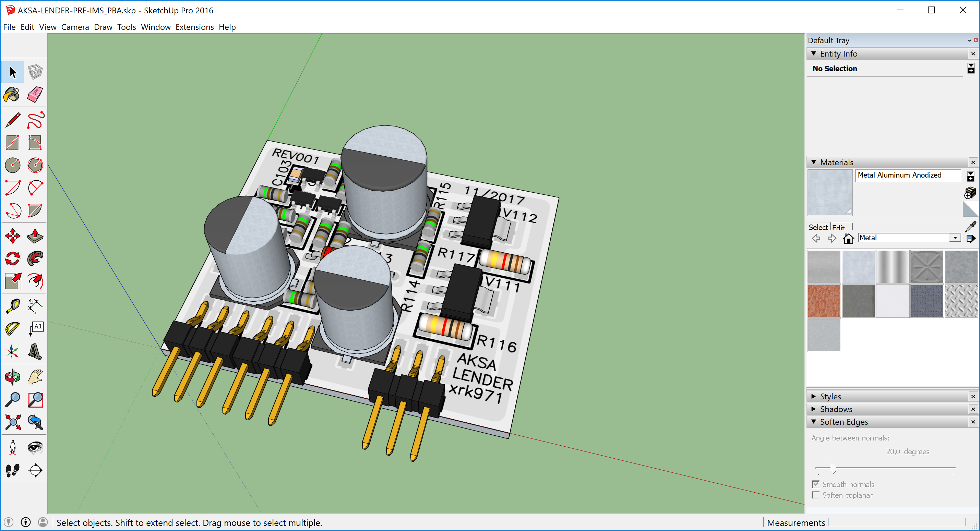The width and height of the screenshot is (980, 531).
Task: Select the Pan hand tool
Action: pyautogui.click(x=35, y=377)
